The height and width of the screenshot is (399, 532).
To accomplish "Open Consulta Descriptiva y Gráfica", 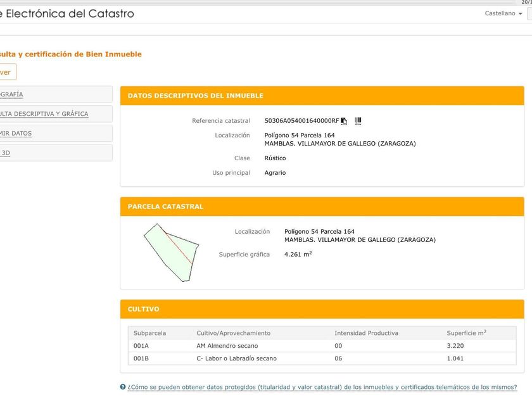I will point(44,114).
